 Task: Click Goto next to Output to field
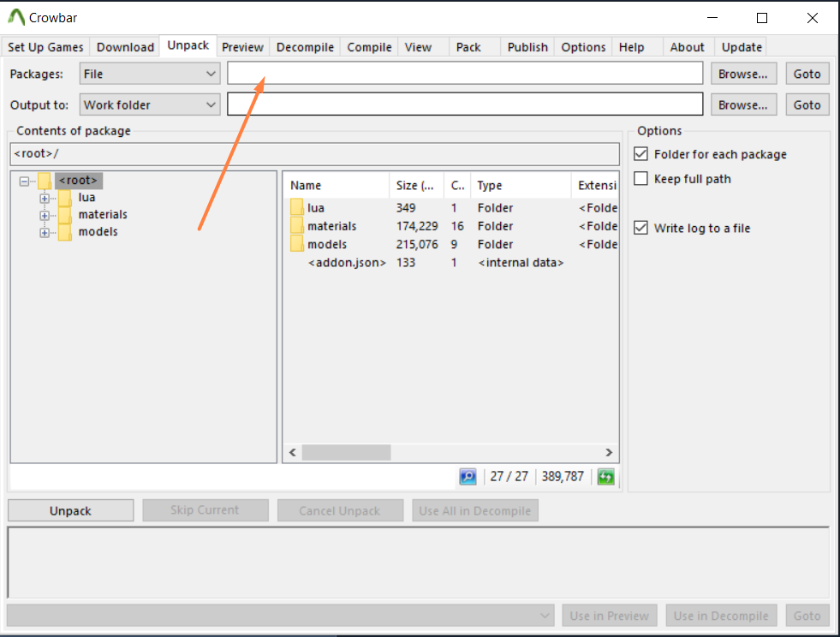807,104
